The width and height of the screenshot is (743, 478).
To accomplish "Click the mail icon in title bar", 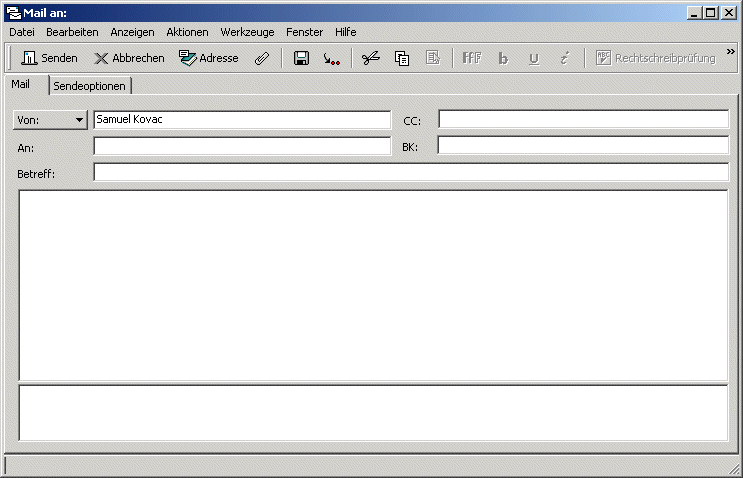I will pos(14,13).
